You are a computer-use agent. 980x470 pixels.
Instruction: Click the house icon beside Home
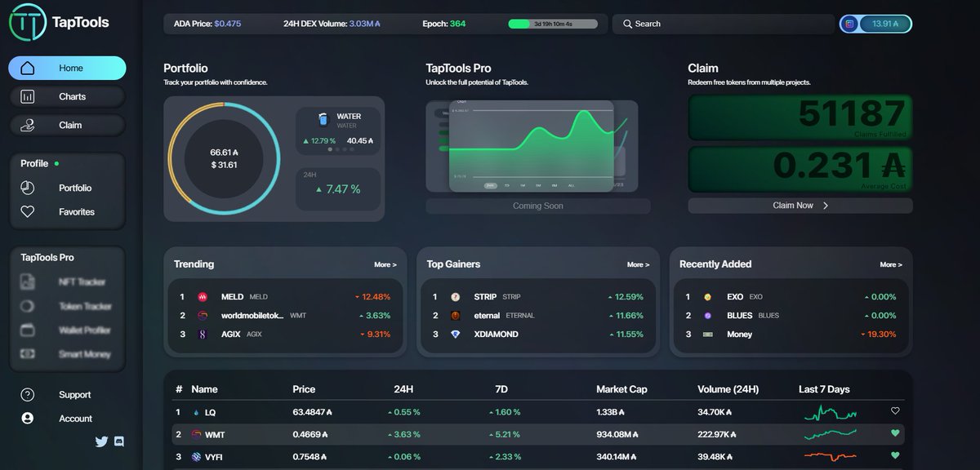(28, 68)
